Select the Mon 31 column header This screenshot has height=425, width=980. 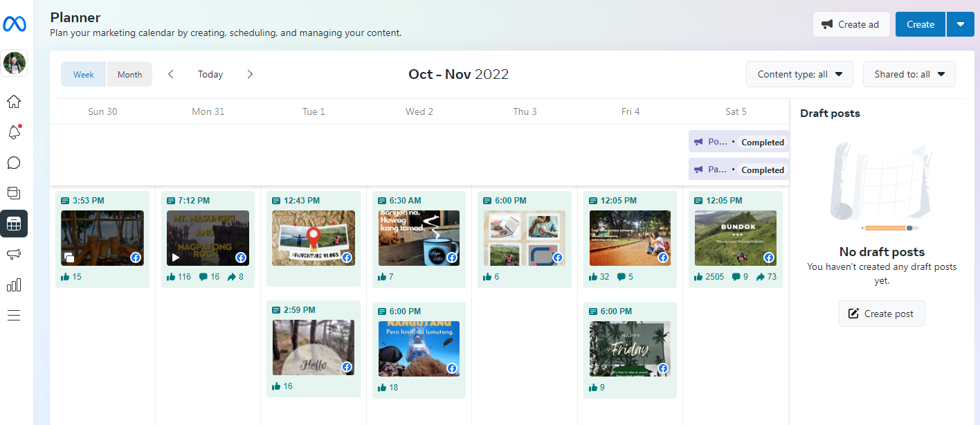208,111
